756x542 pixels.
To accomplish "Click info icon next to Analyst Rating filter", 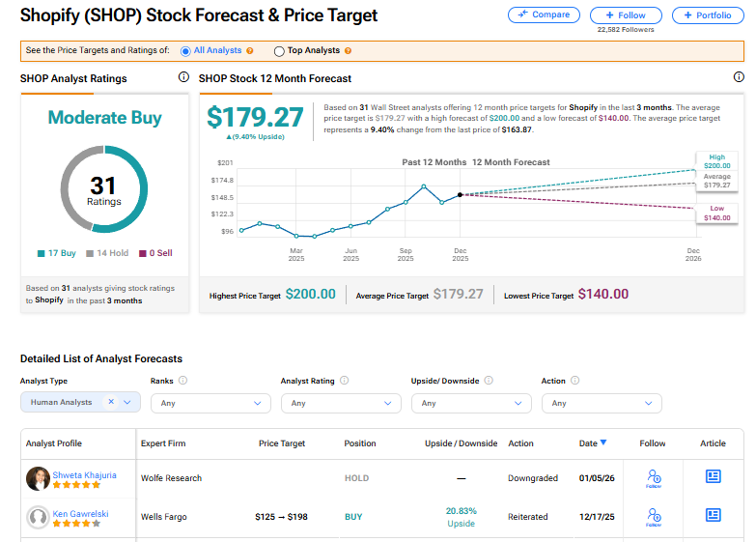I will (x=344, y=381).
